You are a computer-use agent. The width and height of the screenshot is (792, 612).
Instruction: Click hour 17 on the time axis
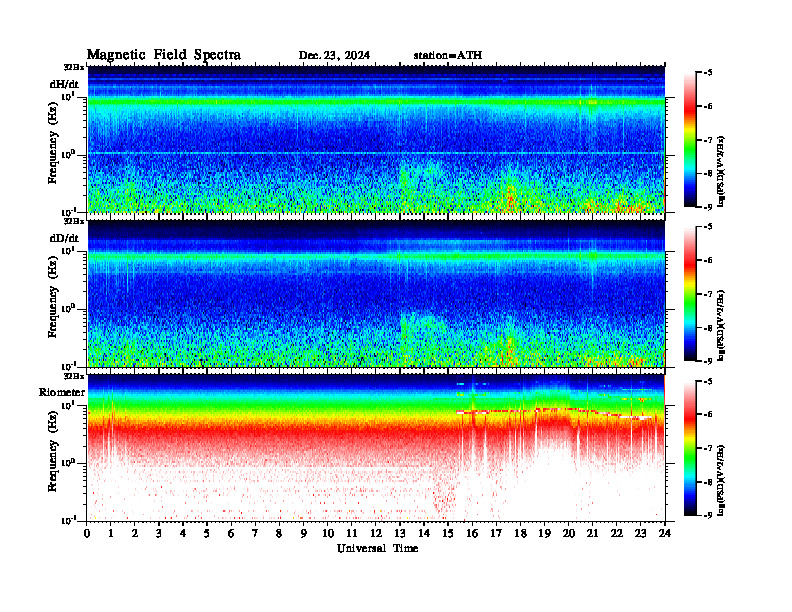pyautogui.click(x=497, y=533)
